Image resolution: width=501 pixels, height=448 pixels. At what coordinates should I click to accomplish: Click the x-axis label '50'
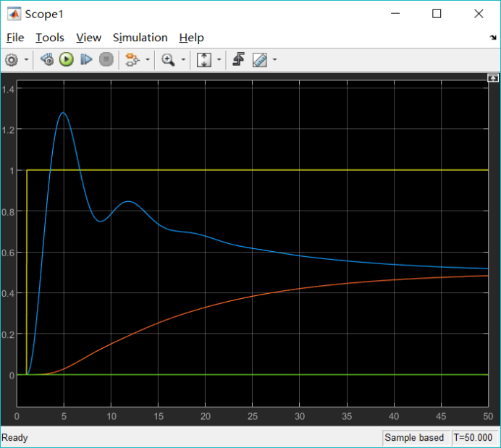(488, 416)
